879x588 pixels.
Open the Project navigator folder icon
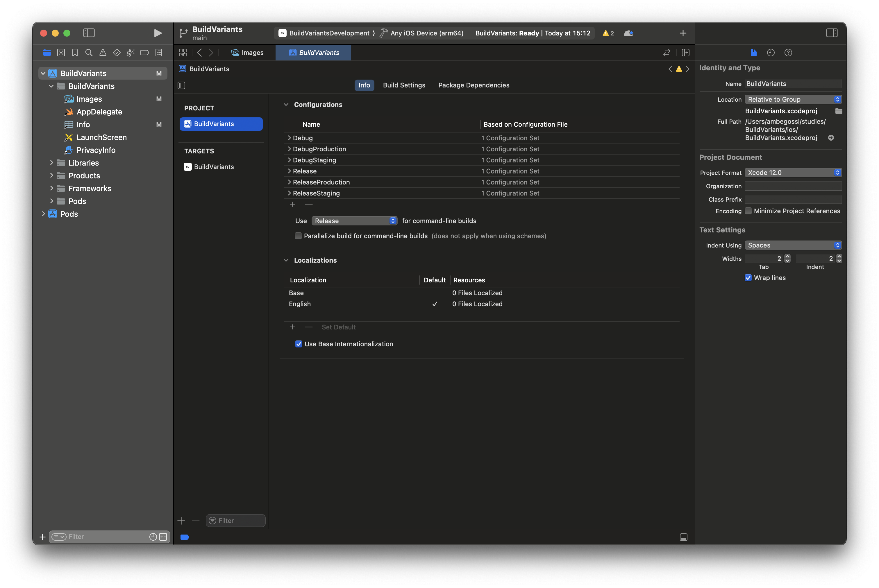point(47,53)
